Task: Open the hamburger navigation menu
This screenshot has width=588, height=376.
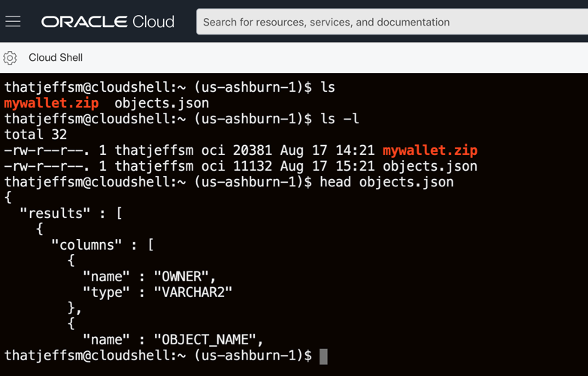Action: click(x=13, y=21)
